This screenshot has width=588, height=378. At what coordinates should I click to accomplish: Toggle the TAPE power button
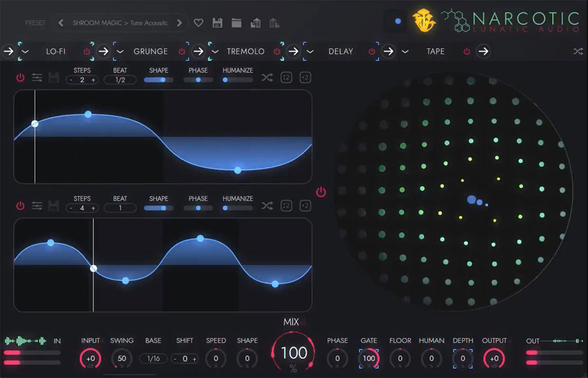pos(466,52)
